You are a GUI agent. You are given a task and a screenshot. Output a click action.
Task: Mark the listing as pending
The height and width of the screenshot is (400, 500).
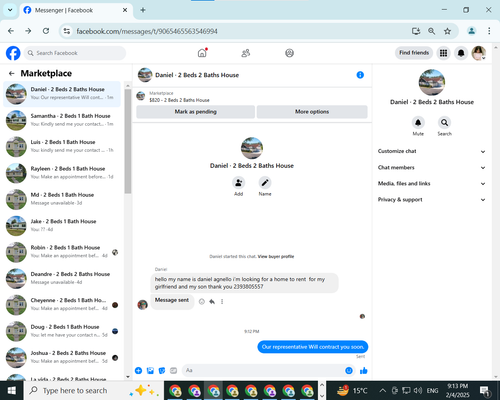196,112
